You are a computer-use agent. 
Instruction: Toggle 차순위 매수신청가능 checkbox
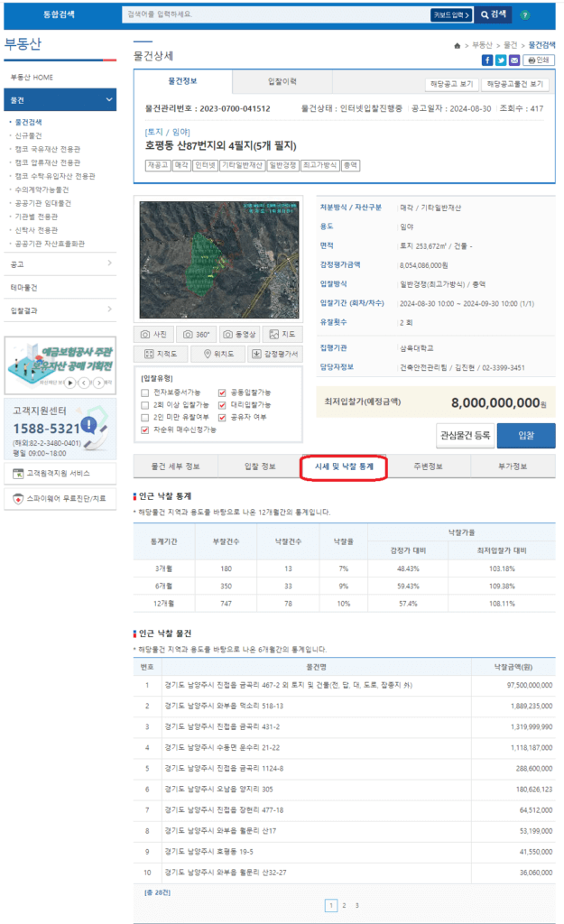pyautogui.click(x=145, y=430)
